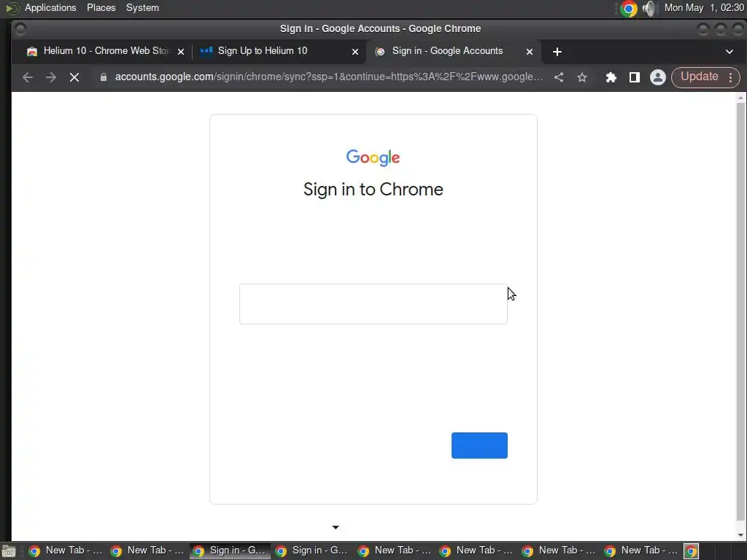Viewport: 747px width, 560px height.
Task: Click the blue Next button
Action: (479, 446)
